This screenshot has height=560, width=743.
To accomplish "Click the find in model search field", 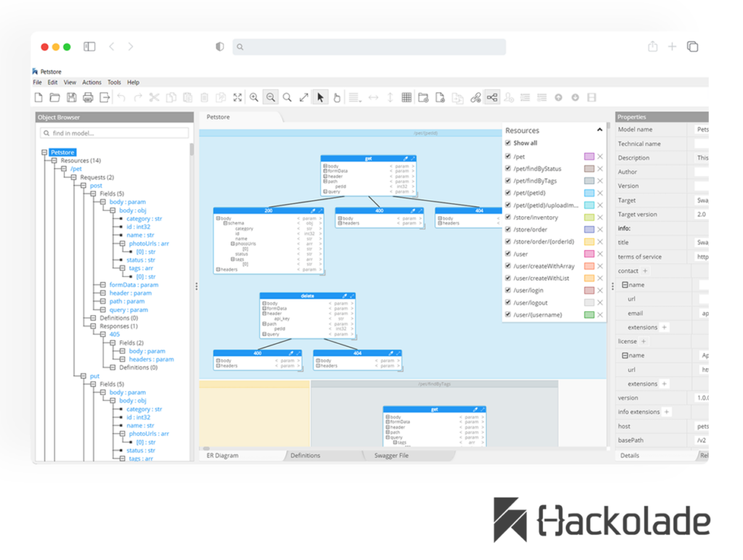I will click(116, 133).
